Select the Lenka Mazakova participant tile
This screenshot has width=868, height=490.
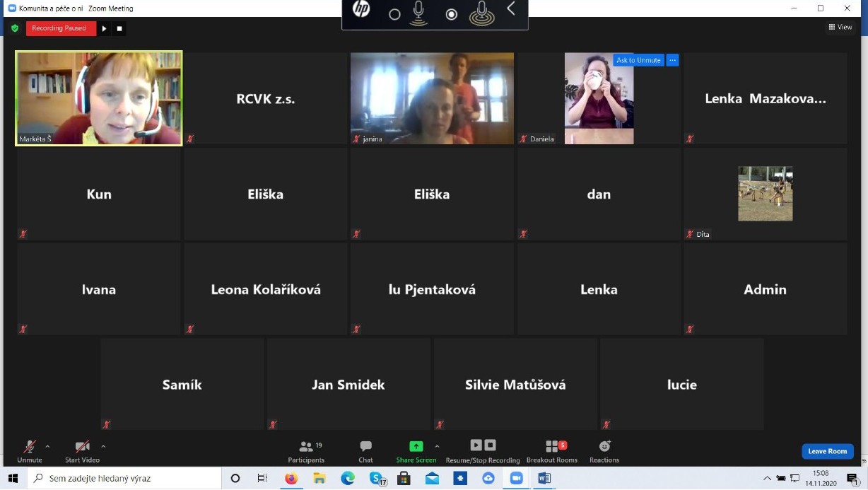tap(765, 98)
